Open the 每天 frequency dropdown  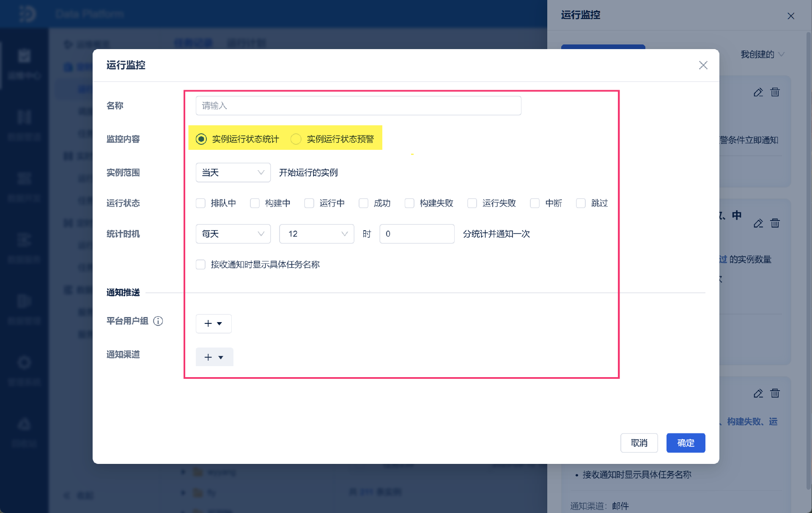coord(233,234)
